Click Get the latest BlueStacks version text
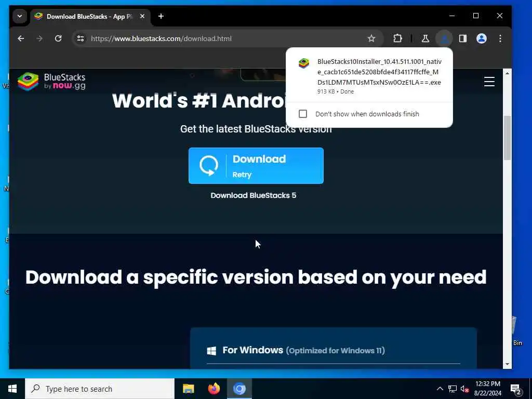Viewport: 532px width, 399px height. pyautogui.click(x=256, y=129)
